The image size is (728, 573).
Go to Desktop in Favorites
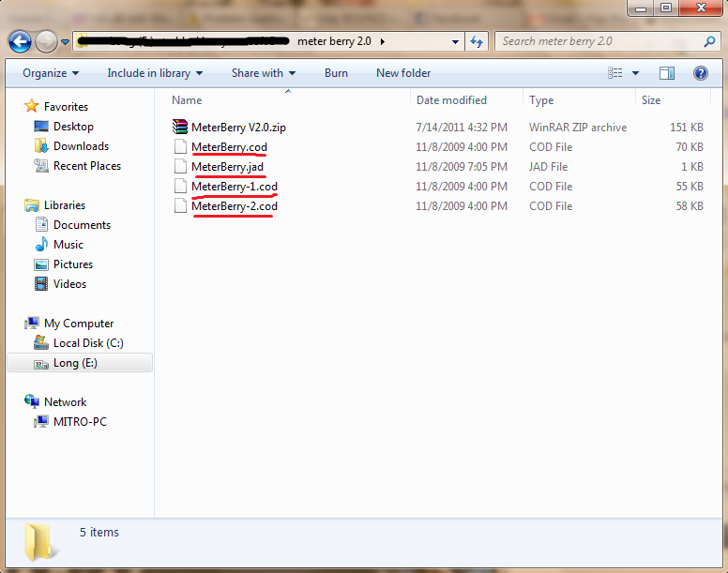[73, 127]
